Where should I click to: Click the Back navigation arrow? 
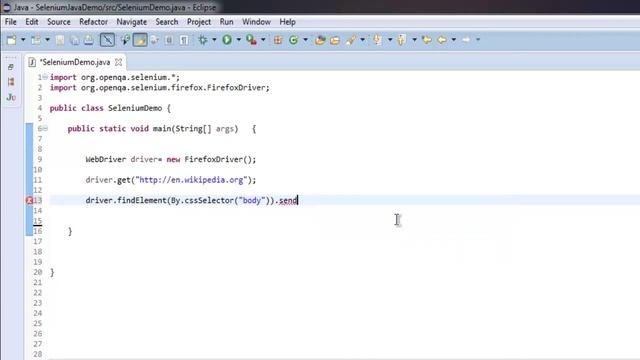(442, 40)
